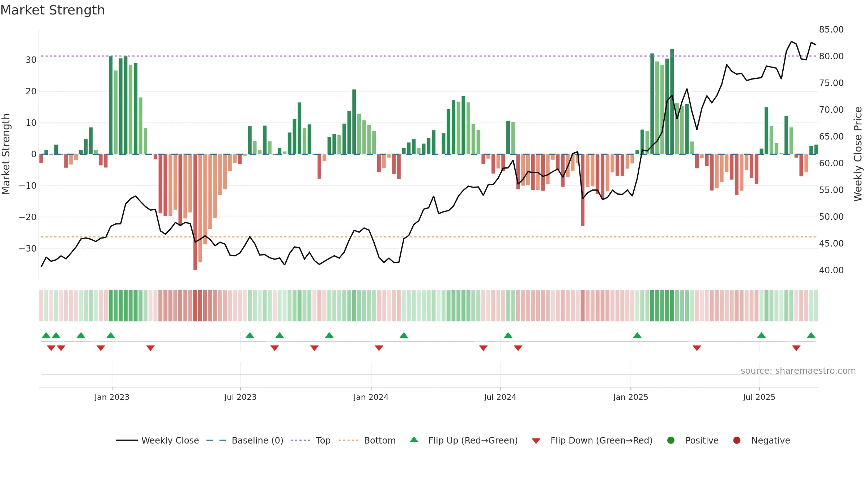
Task: Toggle the Positive legend entry
Action: (693, 440)
